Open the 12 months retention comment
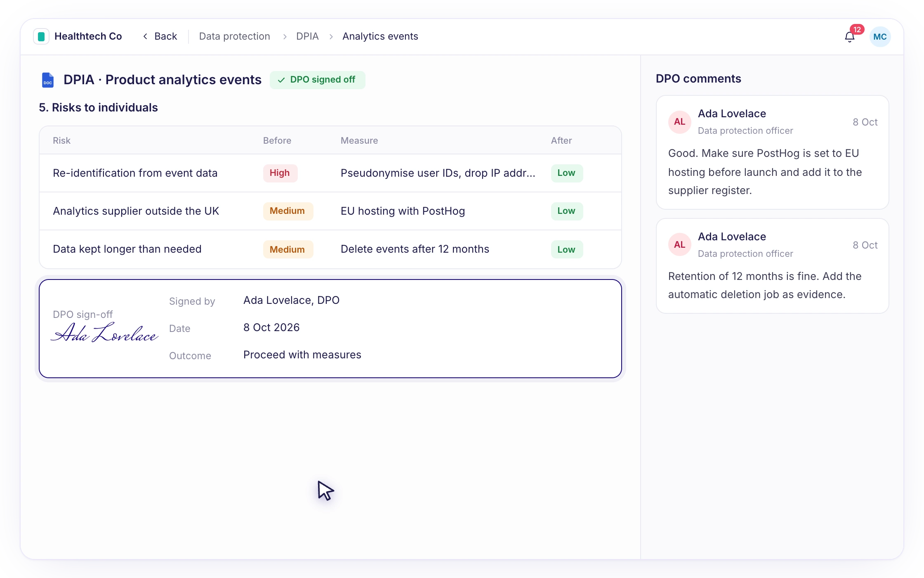Viewport: 924px width, 578px height. 772,266
